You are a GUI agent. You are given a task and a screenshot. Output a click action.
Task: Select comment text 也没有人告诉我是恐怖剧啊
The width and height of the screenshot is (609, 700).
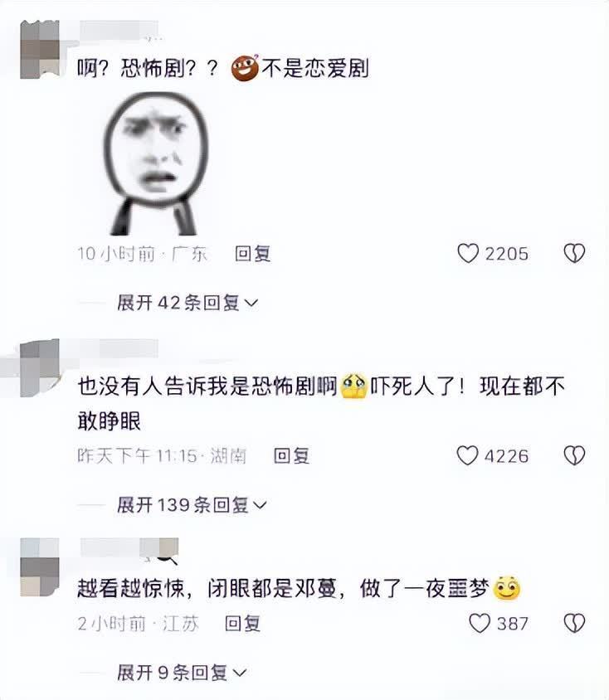pos(207,386)
